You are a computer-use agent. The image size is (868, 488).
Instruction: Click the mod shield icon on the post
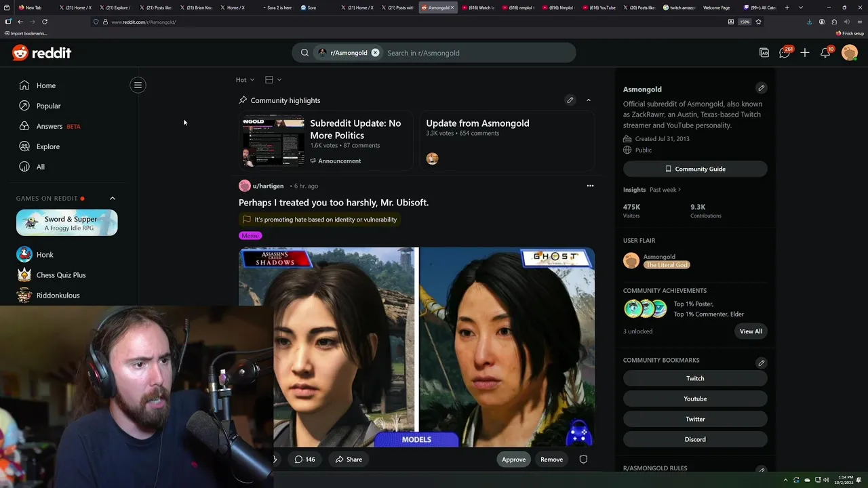coord(583,460)
